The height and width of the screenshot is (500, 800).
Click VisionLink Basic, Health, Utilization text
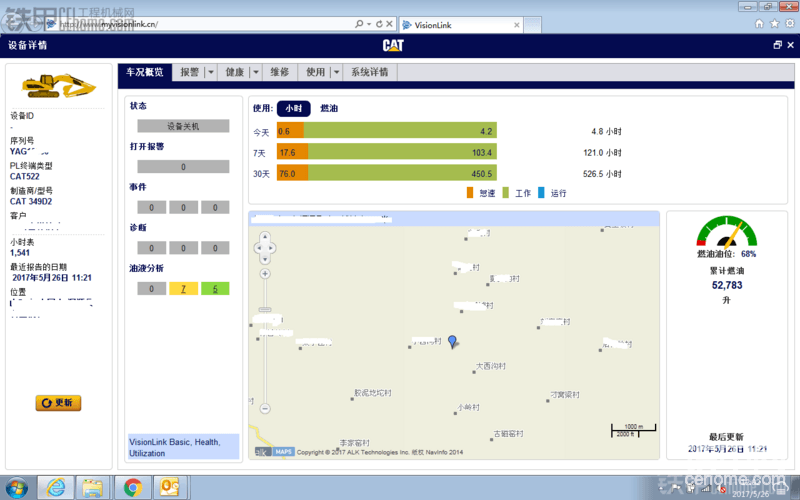tap(174, 447)
